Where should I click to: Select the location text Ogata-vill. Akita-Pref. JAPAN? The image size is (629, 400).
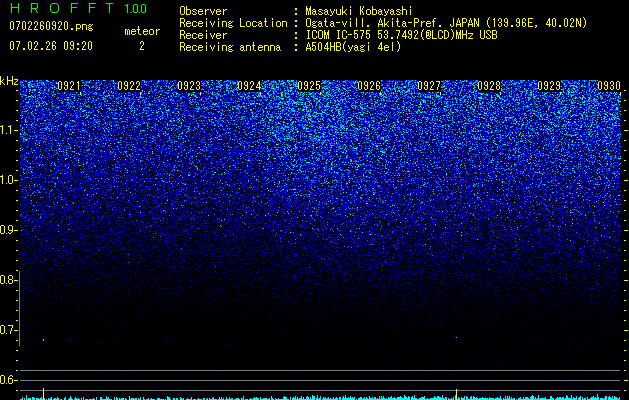[392, 23]
